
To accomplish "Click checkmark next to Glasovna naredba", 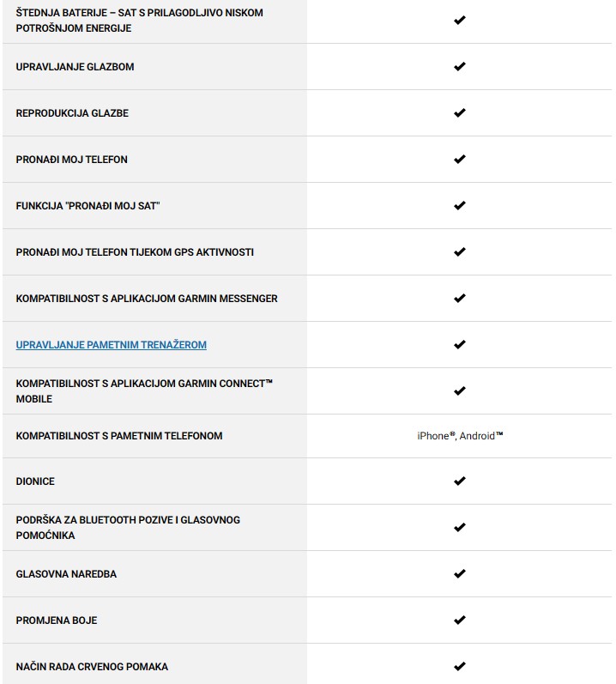I will pyautogui.click(x=459, y=573).
